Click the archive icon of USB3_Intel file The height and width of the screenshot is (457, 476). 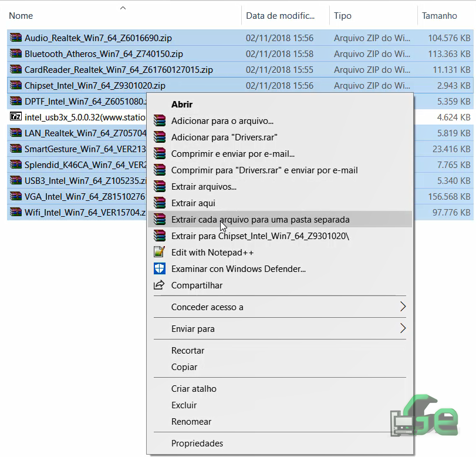[16, 180]
